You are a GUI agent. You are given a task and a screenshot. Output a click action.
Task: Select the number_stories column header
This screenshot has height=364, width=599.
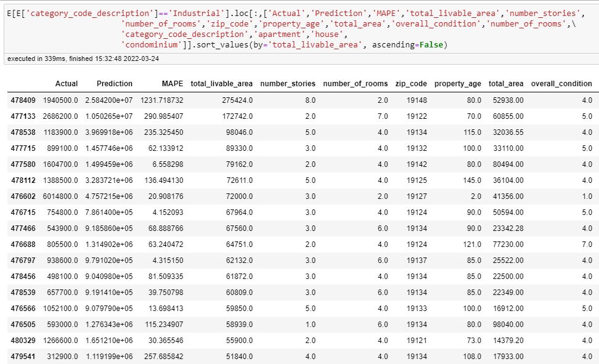pos(288,84)
